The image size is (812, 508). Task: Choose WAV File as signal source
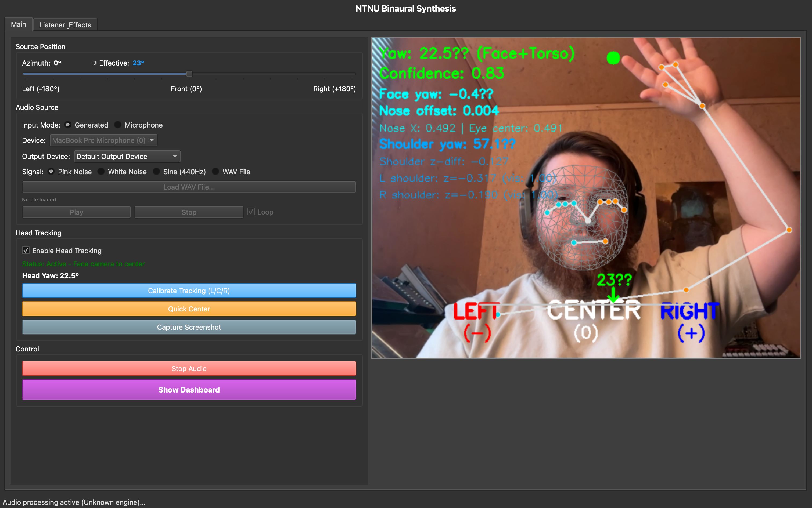tap(215, 171)
